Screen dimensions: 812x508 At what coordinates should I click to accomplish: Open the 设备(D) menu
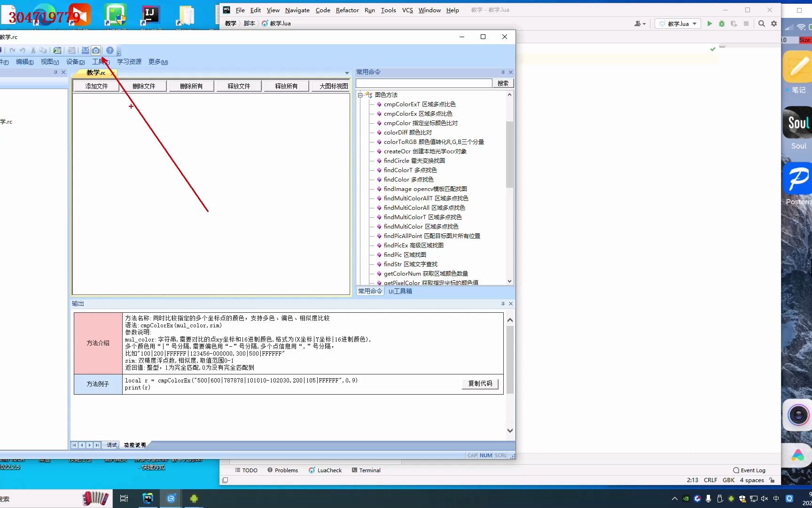(75, 62)
